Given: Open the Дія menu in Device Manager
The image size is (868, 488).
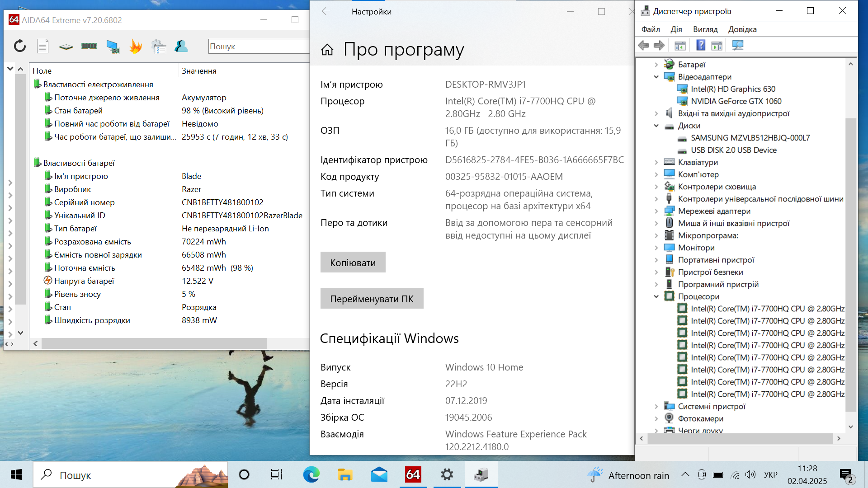Looking at the screenshot, I should [676, 29].
